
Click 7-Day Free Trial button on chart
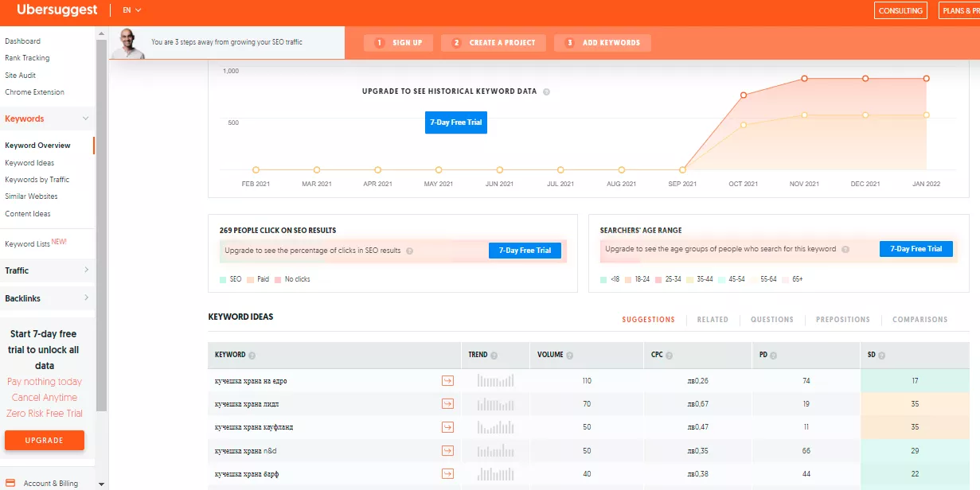click(456, 122)
